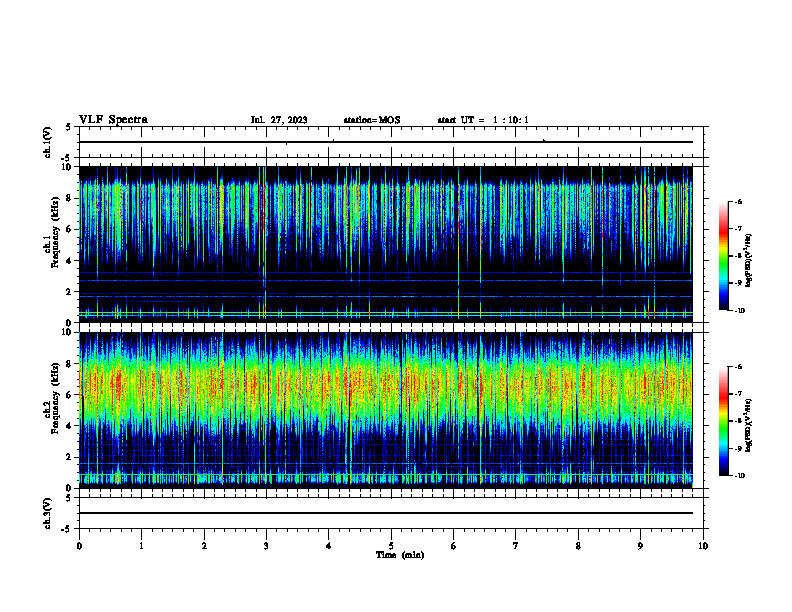Click the date text "Jul. 27, 2023"
The image size is (792, 612).
coord(279,120)
